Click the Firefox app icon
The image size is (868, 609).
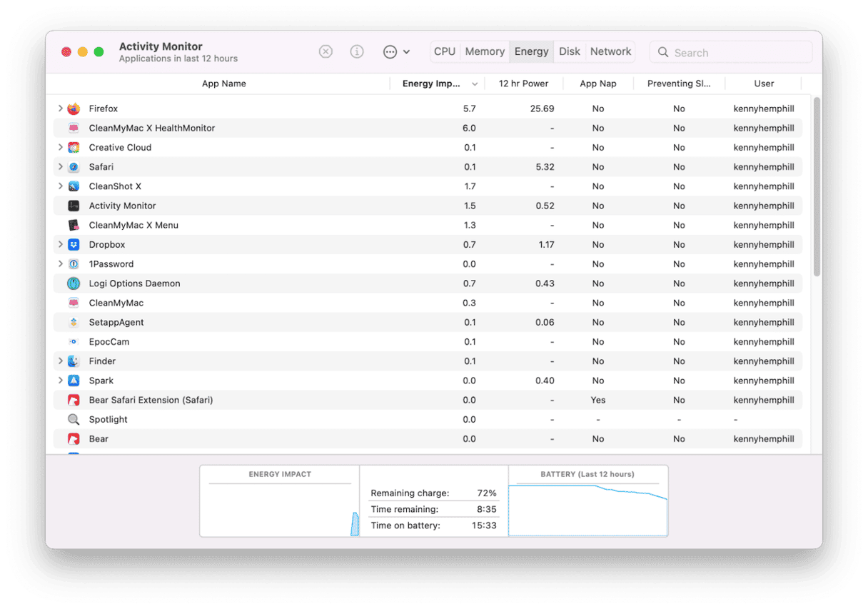(74, 109)
